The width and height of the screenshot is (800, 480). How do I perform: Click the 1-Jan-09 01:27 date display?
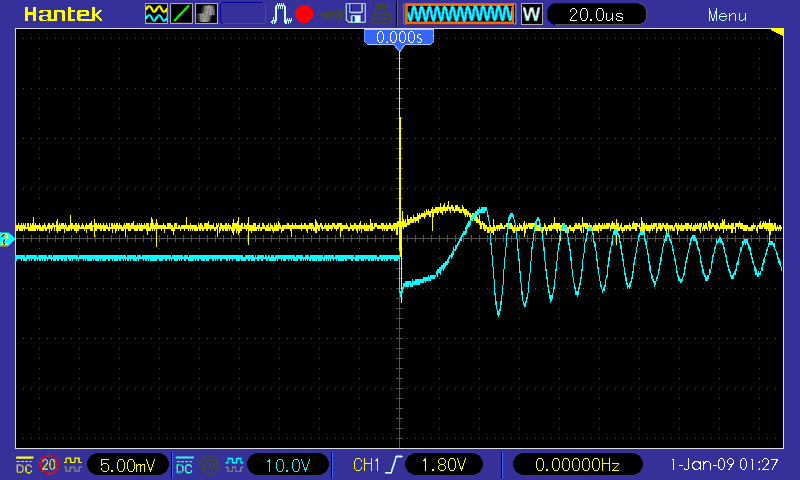tap(724, 465)
